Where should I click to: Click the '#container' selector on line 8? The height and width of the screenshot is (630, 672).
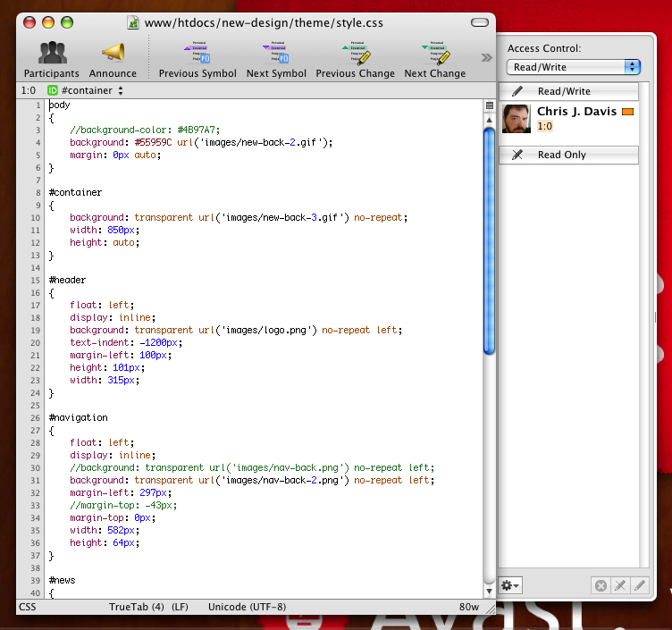point(75,192)
